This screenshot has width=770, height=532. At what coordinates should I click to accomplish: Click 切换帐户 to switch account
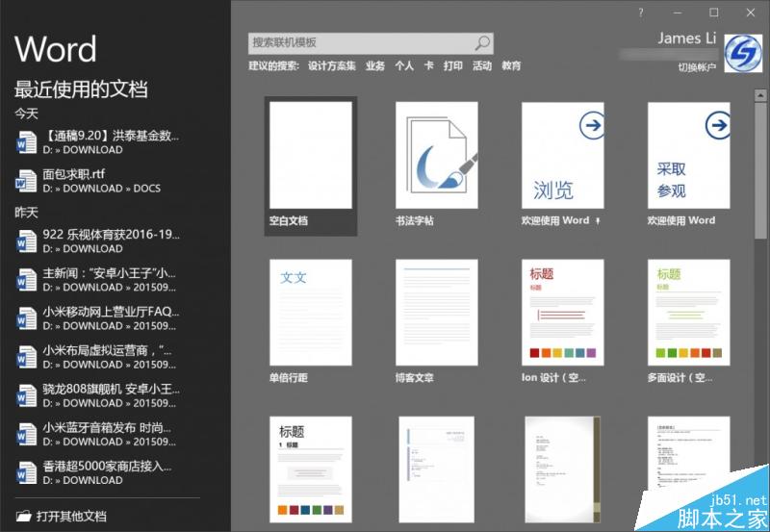click(697, 67)
